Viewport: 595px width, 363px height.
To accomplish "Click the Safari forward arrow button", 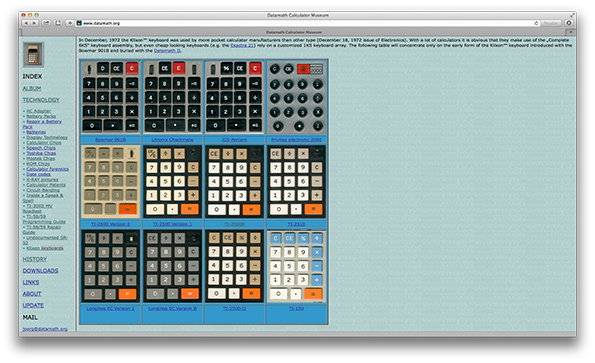I will coord(34,23).
